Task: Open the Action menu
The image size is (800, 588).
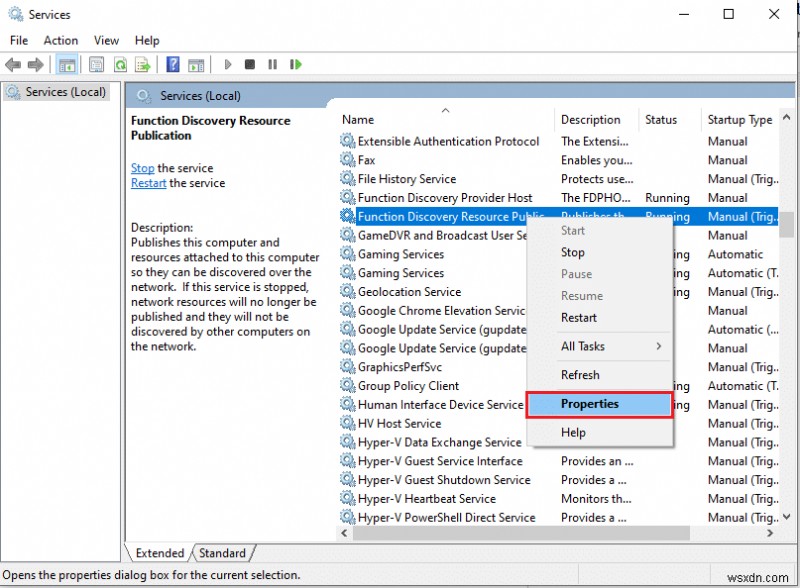Action: coord(60,40)
